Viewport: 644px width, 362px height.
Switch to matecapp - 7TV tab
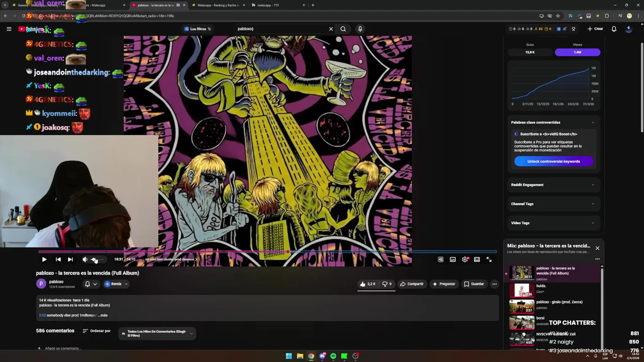click(278, 5)
